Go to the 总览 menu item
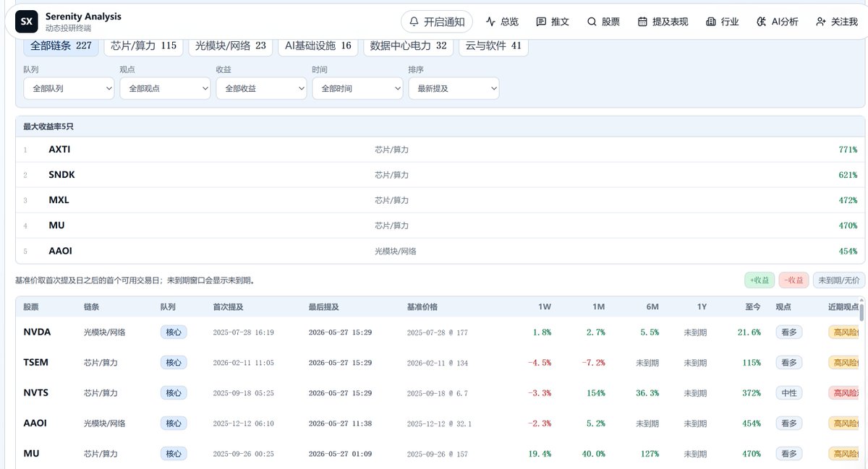Viewport: 868px width, 469px height. click(x=503, y=22)
